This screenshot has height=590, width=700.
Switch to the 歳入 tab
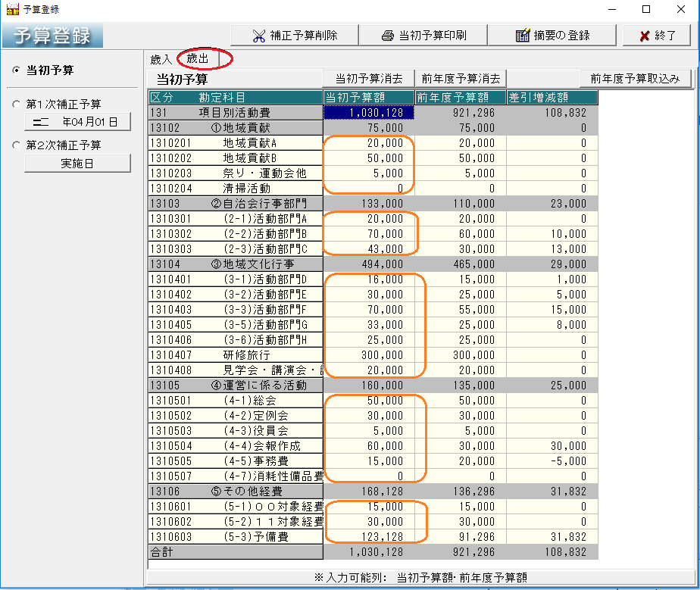(161, 59)
